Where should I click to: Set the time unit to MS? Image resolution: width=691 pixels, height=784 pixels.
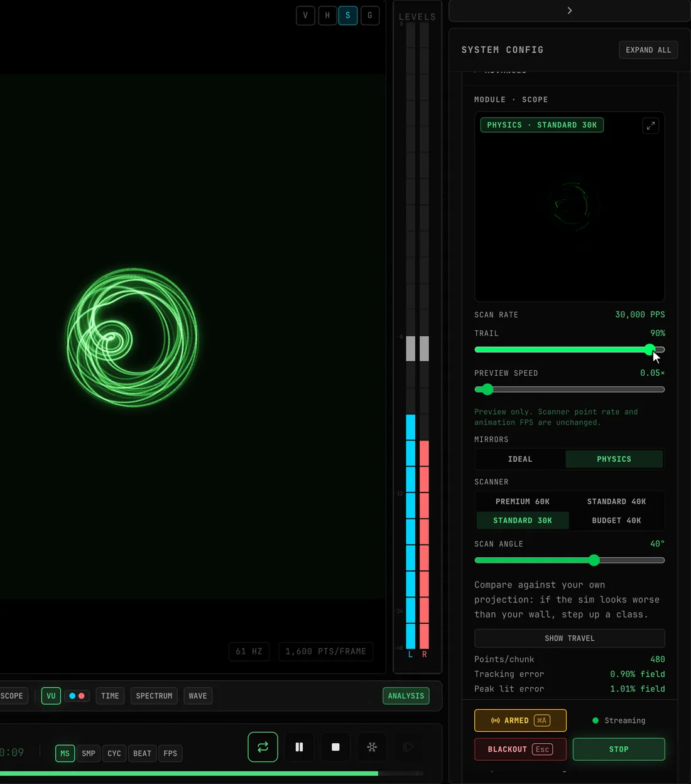click(65, 753)
